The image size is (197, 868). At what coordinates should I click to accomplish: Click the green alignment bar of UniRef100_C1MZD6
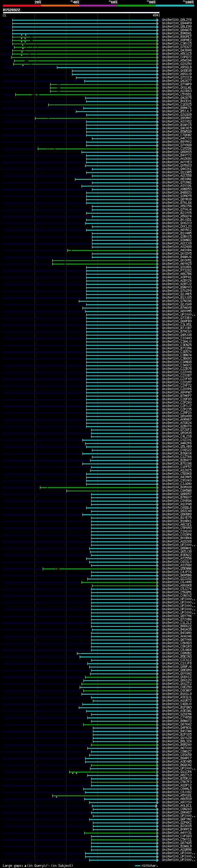98,149
